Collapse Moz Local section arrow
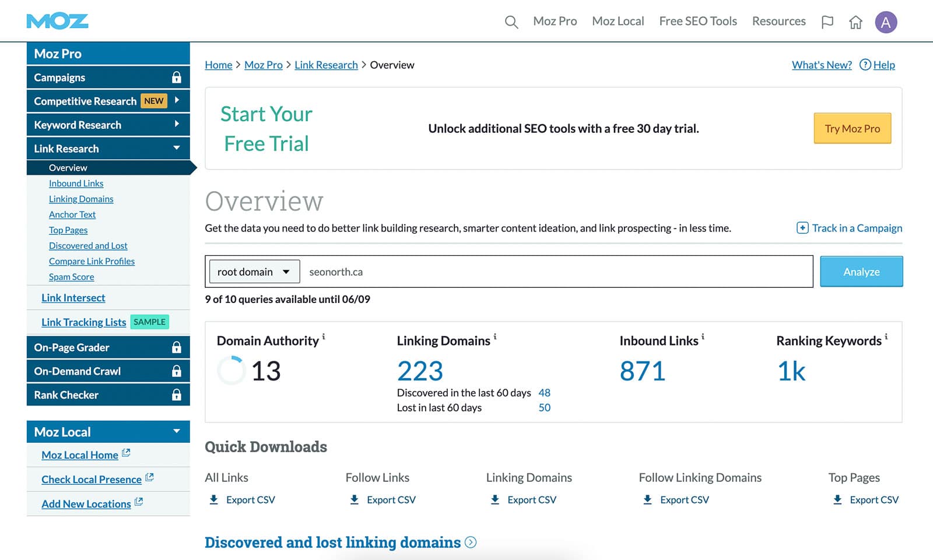The height and width of the screenshot is (560, 933). 177,431
